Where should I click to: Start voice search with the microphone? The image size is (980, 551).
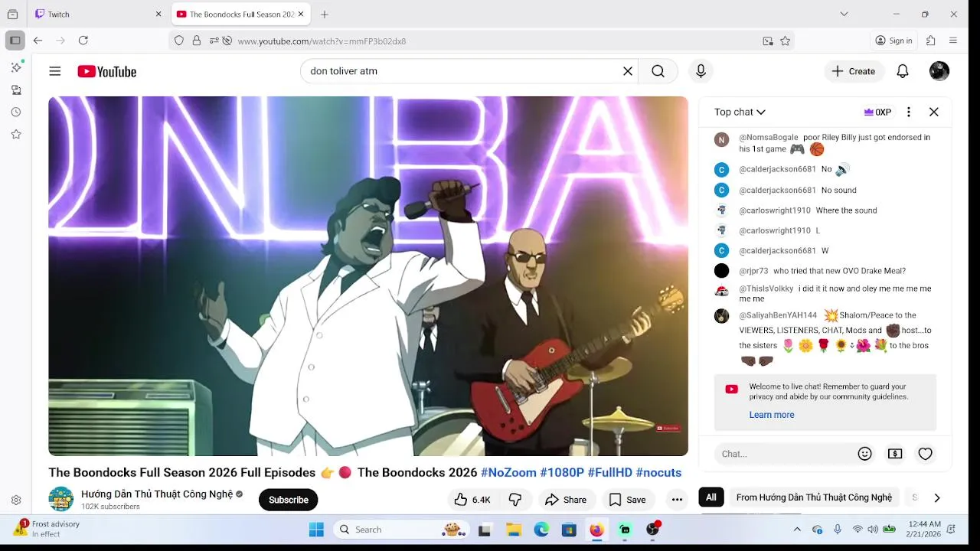tap(701, 71)
